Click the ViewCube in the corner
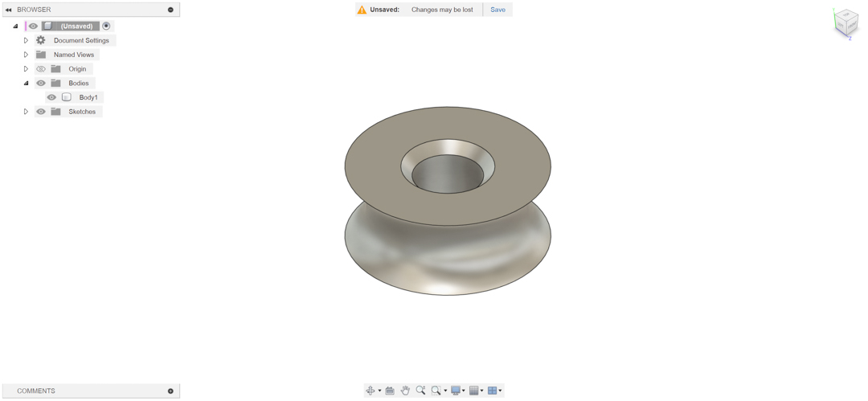Viewport: 868px width, 401px height. click(845, 23)
